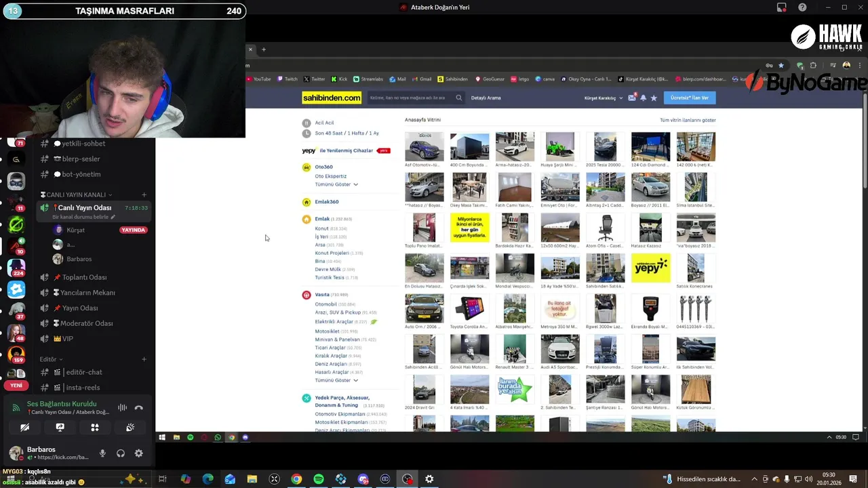Launch Spotify from the Windows taskbar
The height and width of the screenshot is (488, 868).
(319, 479)
